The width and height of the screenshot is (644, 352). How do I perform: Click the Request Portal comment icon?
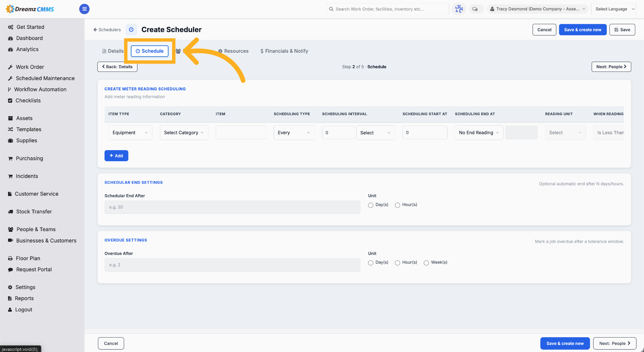tap(10, 269)
